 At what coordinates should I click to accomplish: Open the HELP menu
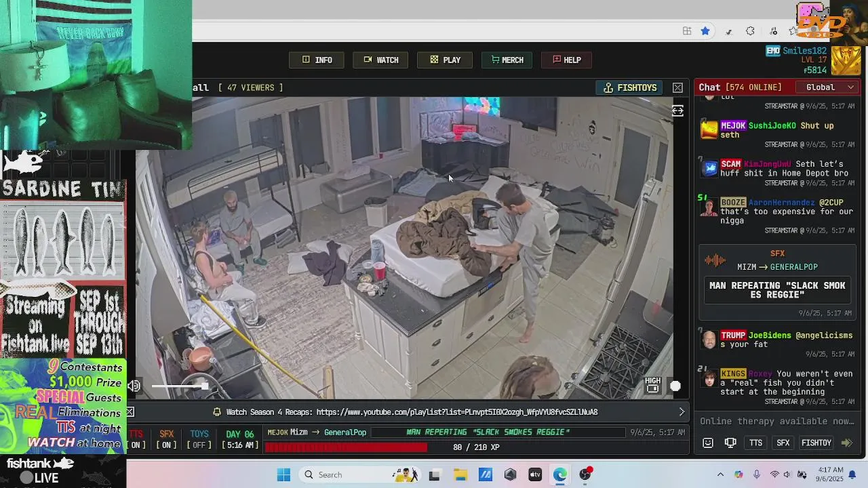click(566, 60)
